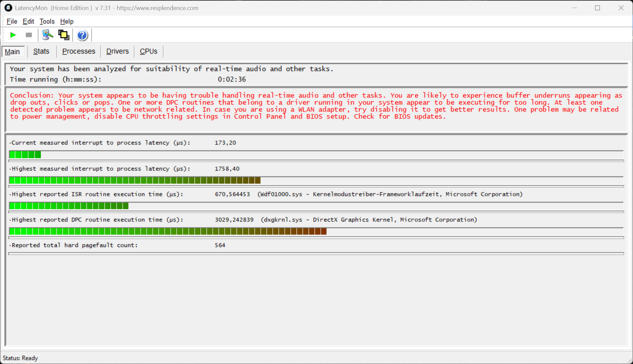Open the Edit menu
Viewport: 633px width, 364px height.
click(x=28, y=21)
